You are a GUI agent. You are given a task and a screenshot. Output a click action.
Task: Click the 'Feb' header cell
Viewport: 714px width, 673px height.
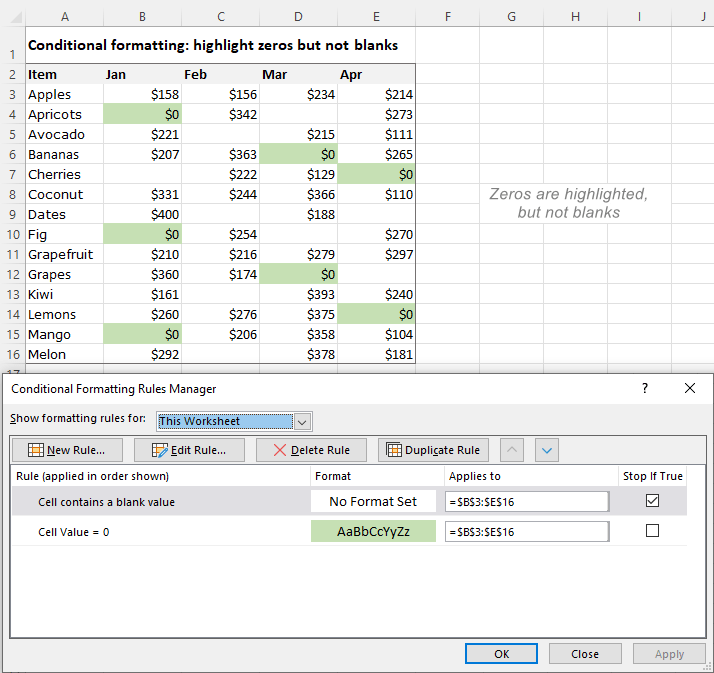coord(220,74)
